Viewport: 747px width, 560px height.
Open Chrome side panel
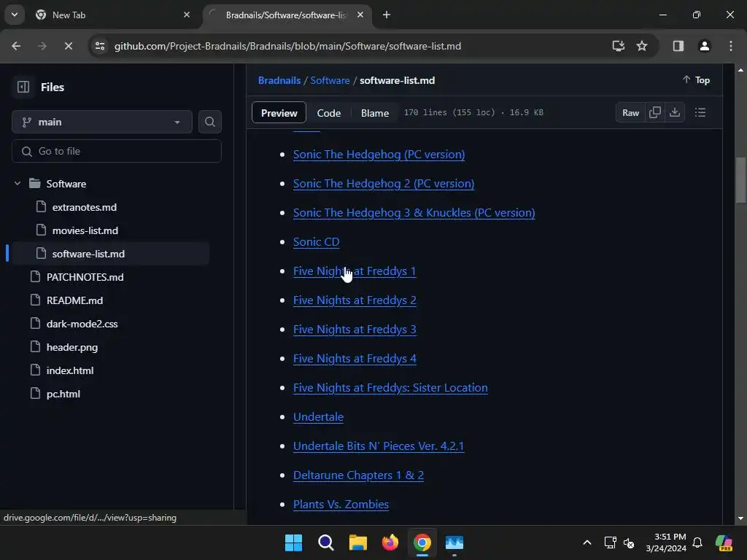pos(678,46)
